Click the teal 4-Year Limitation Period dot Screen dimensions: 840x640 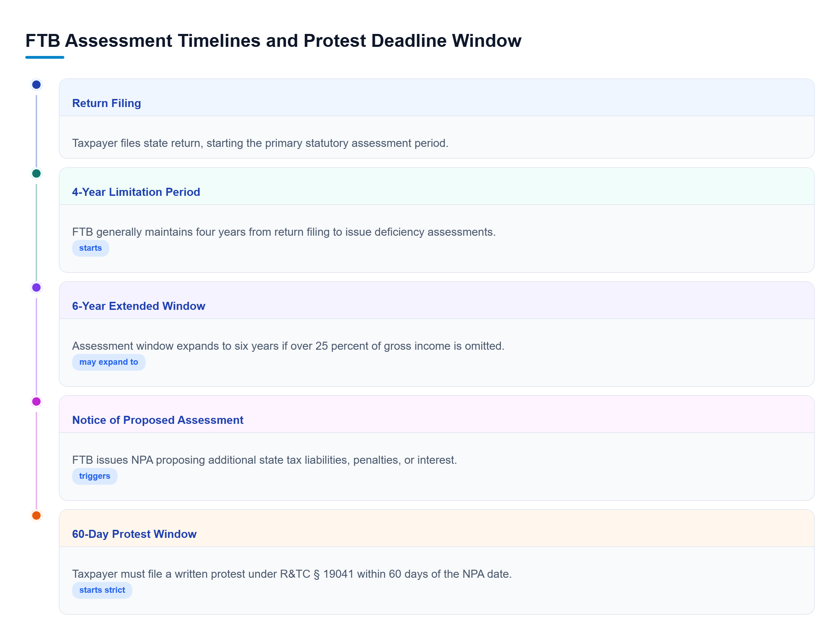pos(36,173)
